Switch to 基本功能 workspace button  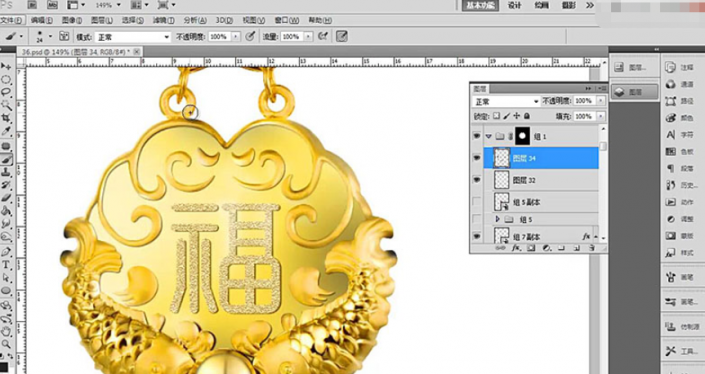480,5
